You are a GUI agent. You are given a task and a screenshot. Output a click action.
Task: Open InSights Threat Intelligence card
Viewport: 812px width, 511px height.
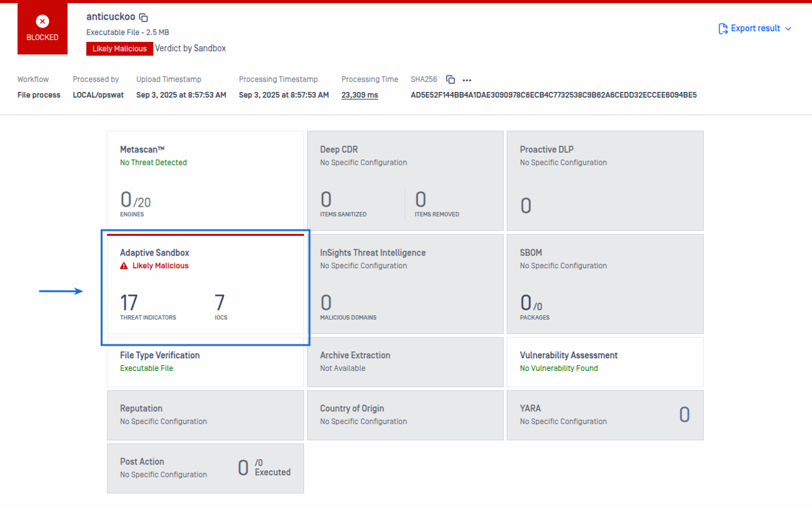click(x=405, y=284)
